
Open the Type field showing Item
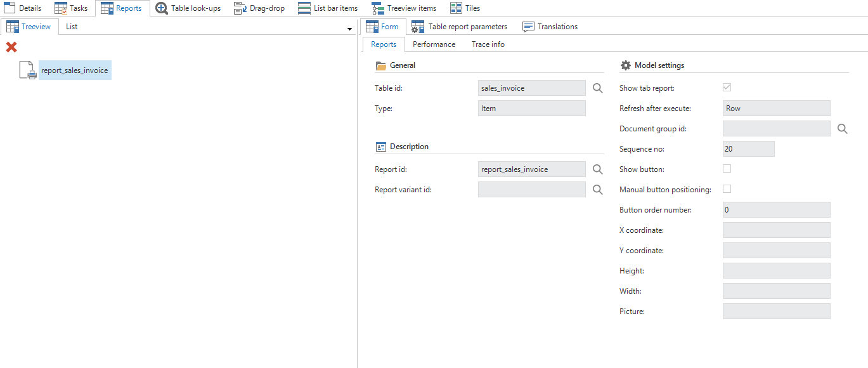531,108
